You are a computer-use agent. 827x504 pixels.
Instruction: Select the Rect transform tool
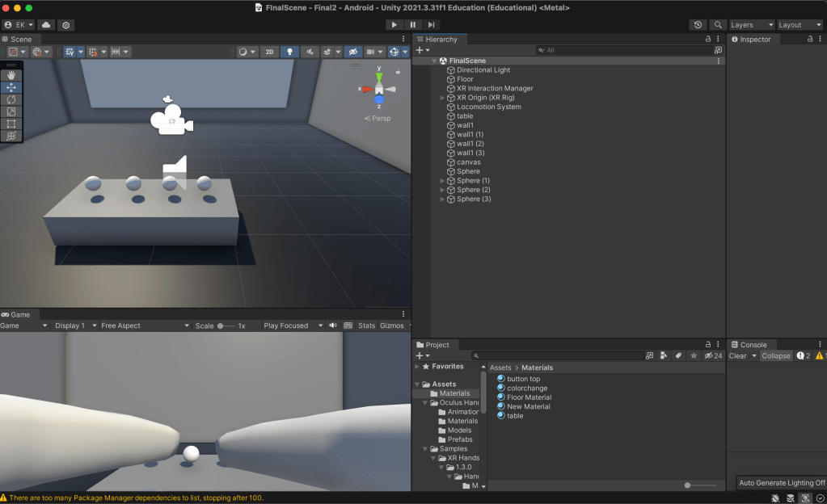(x=11, y=121)
